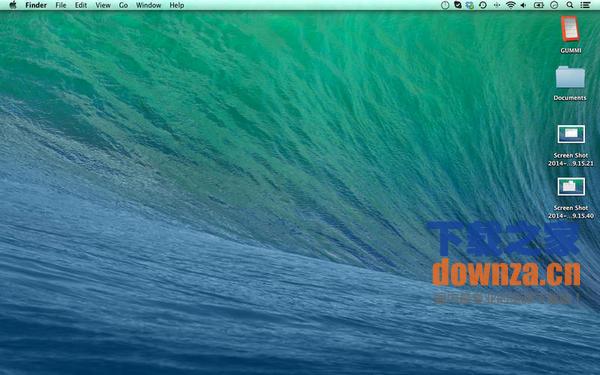This screenshot has height=375, width=600.
Task: Open the File menu
Action: pos(61,5)
